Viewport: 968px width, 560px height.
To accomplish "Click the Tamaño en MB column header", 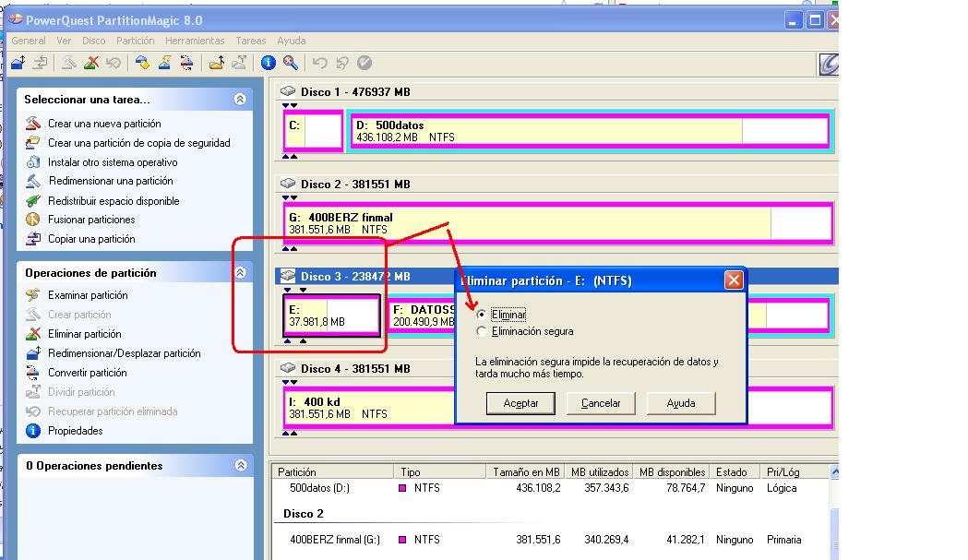I will pos(525,471).
